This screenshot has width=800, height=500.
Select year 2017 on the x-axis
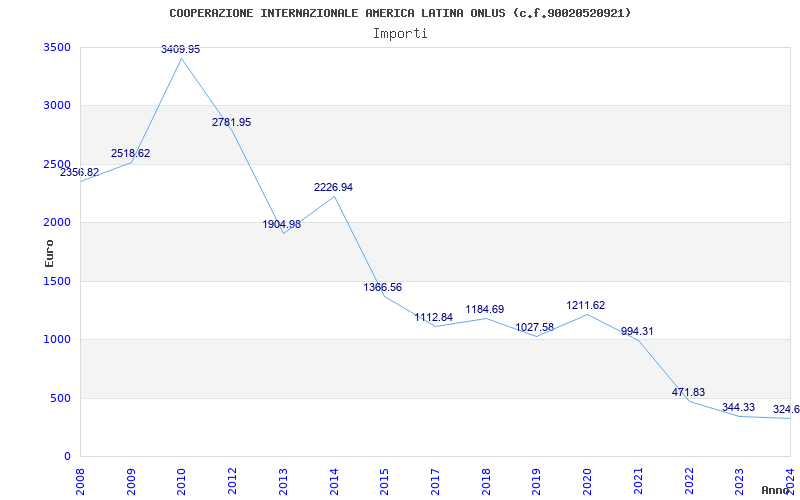(x=435, y=481)
